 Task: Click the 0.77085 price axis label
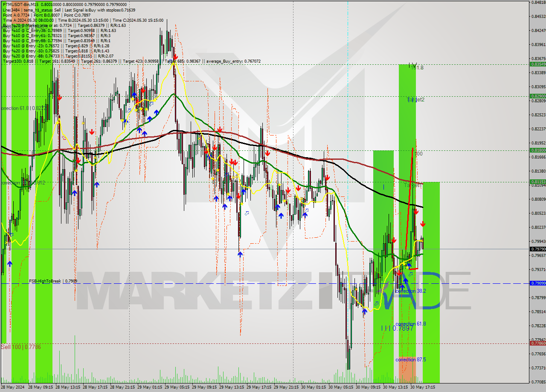[x=538, y=382]
